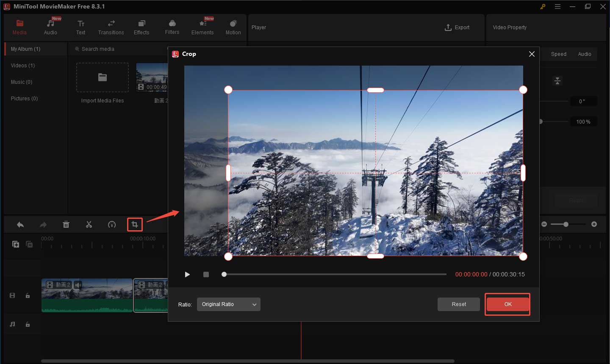Open the Motion panel

[x=233, y=27]
